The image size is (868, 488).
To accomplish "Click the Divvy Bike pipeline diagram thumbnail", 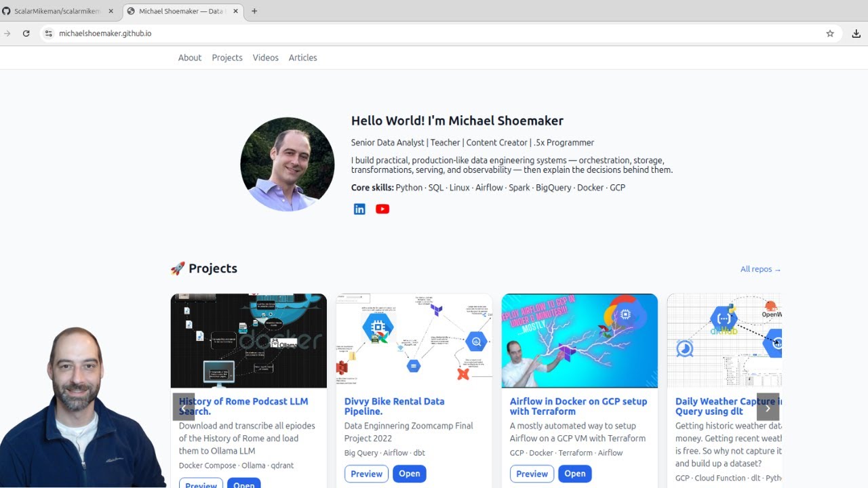I will pos(414,341).
